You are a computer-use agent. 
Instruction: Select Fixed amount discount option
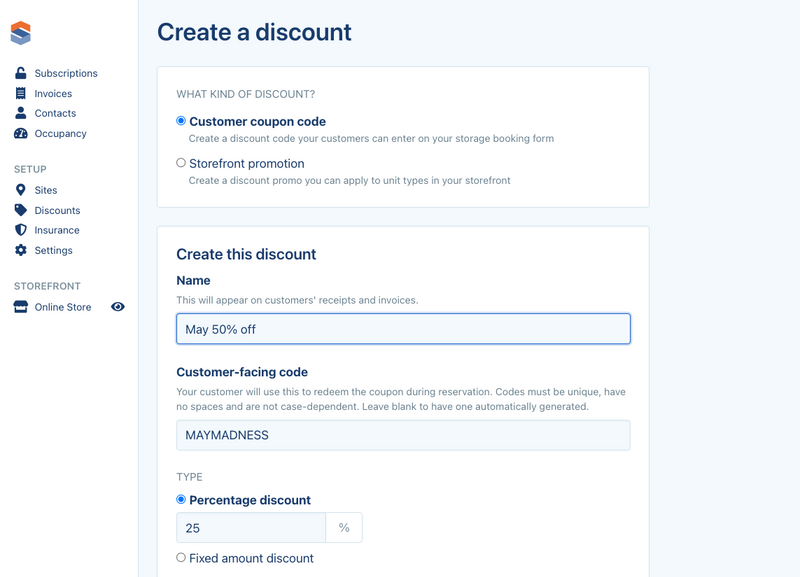181,558
